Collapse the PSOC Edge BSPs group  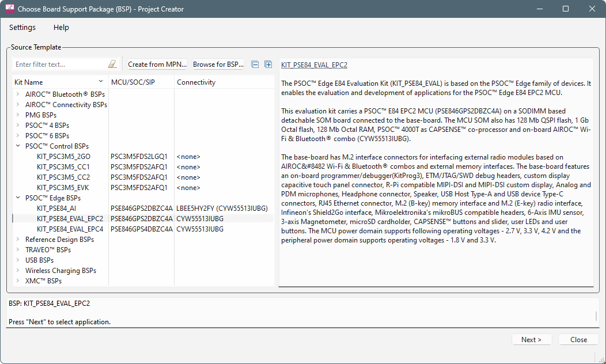click(17, 198)
